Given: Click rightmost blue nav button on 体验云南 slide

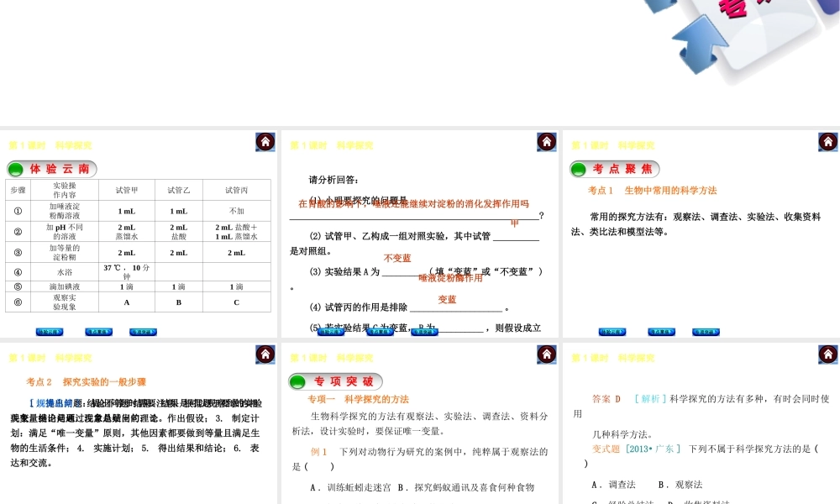Looking at the screenshot, I should click(143, 332).
